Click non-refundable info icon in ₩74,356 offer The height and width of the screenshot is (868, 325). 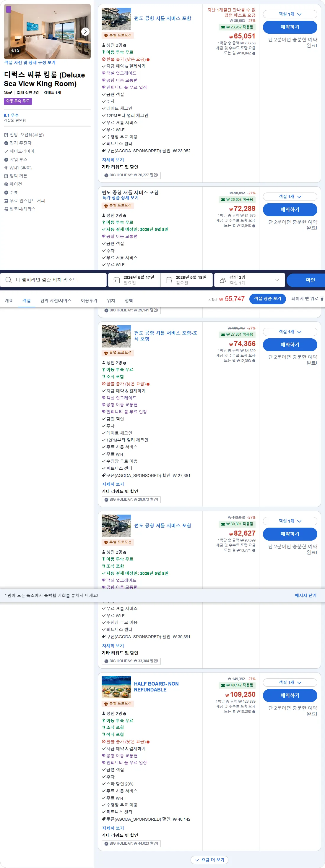[x=148, y=384]
